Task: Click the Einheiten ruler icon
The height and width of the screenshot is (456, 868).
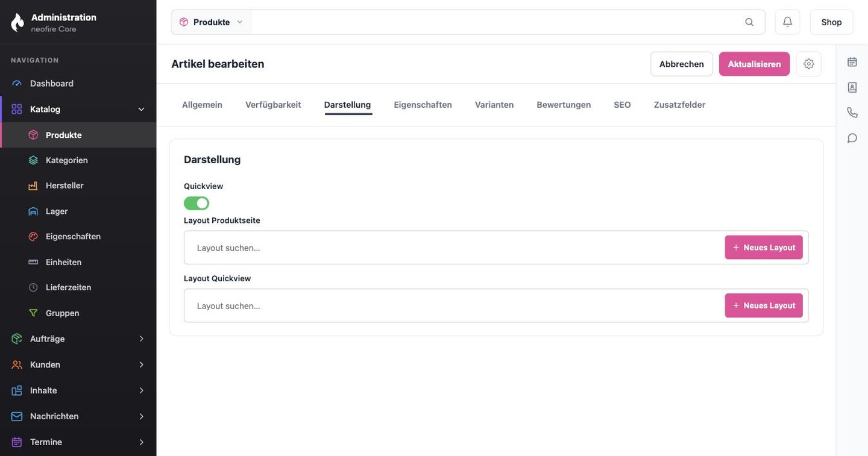Action: click(x=33, y=262)
